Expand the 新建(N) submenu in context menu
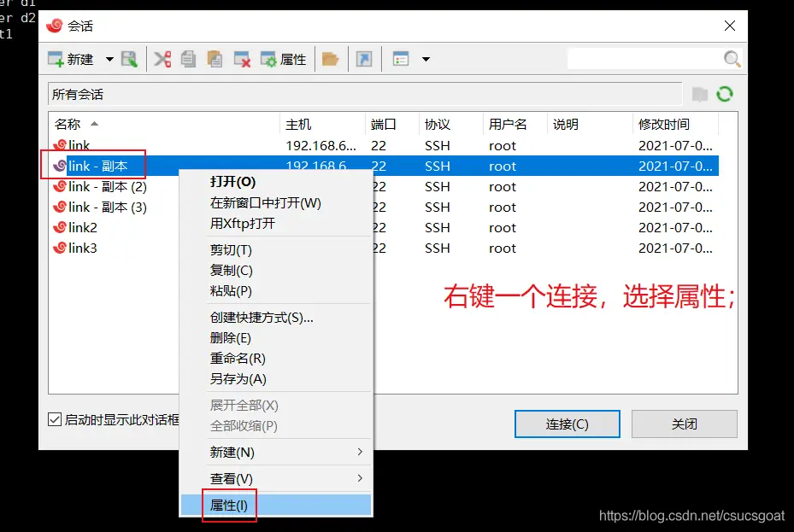The height and width of the screenshot is (532, 794). point(275,452)
